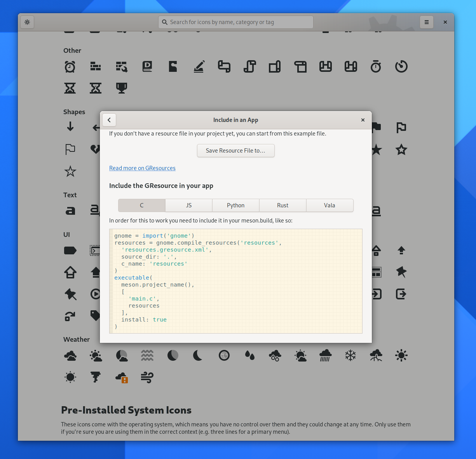
Task: Select the crescent moon weather icon
Action: (198, 355)
